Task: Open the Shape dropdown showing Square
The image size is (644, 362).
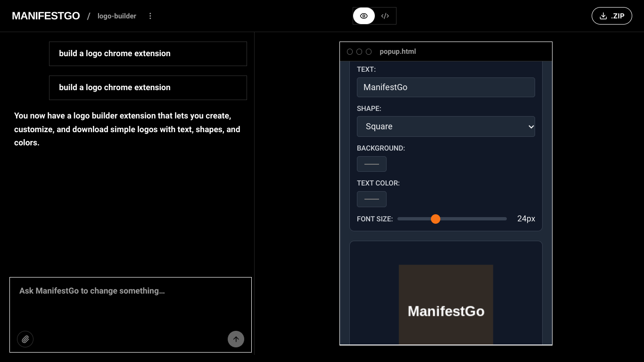Action: coord(446,126)
